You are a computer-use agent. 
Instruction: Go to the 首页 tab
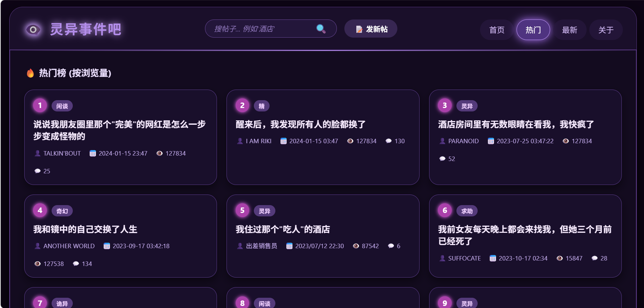click(497, 30)
